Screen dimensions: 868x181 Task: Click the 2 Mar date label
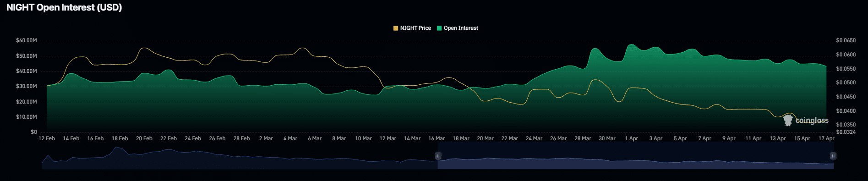266,138
